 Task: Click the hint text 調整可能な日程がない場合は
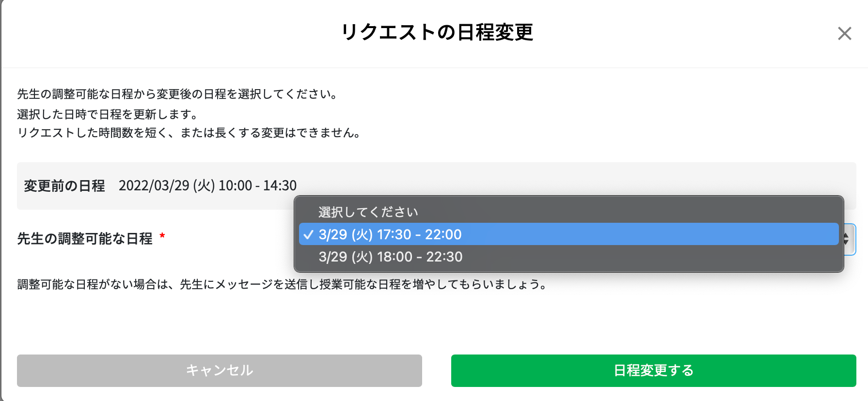[283, 284]
